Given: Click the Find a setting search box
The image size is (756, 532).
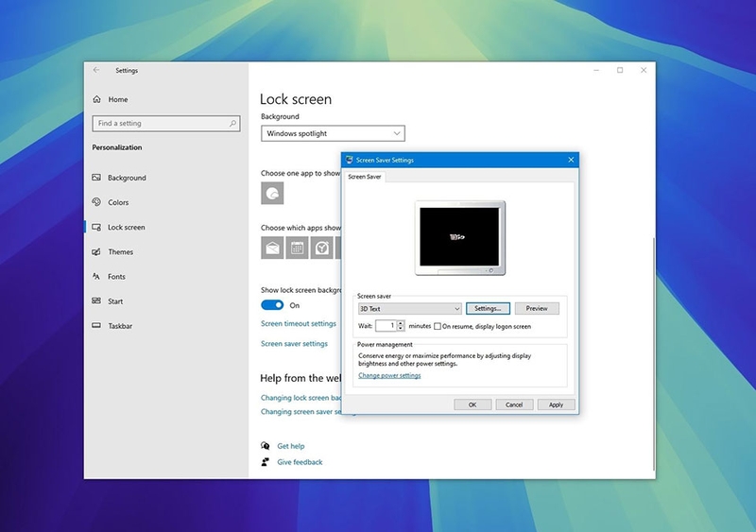Looking at the screenshot, I should tap(164, 124).
